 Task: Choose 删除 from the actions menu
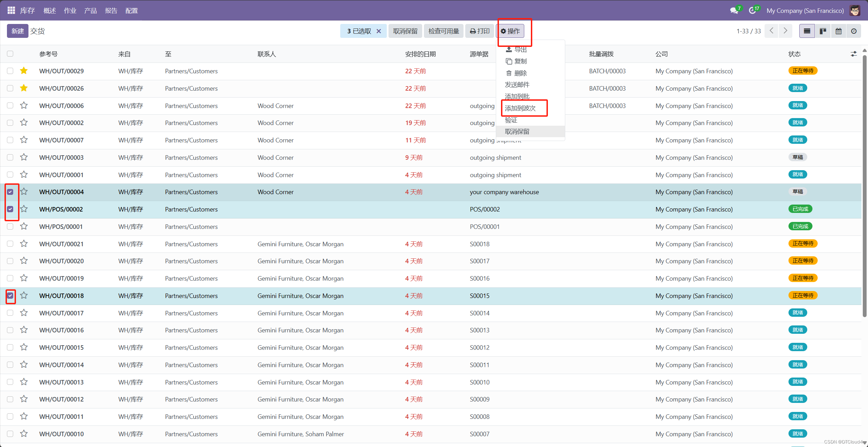520,73
